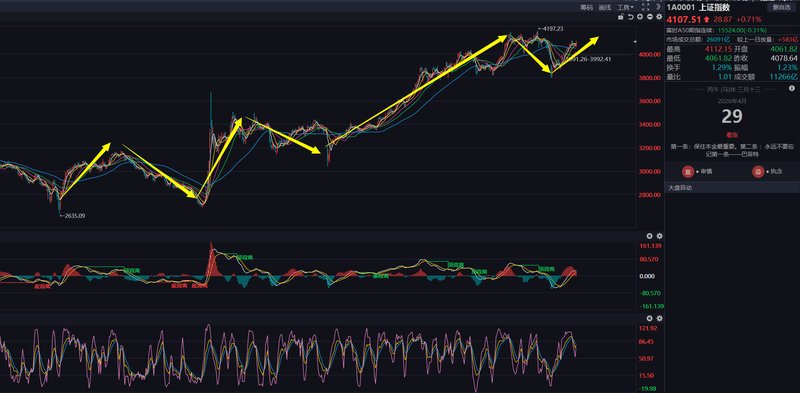Close the KDJ oscillator panel
This screenshot has height=393, width=800.
(649, 317)
